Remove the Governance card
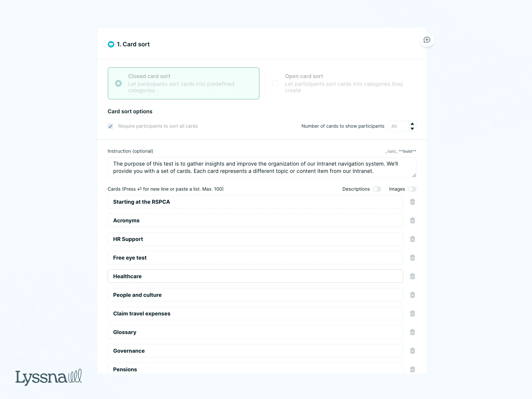This screenshot has width=532, height=399. (412, 351)
